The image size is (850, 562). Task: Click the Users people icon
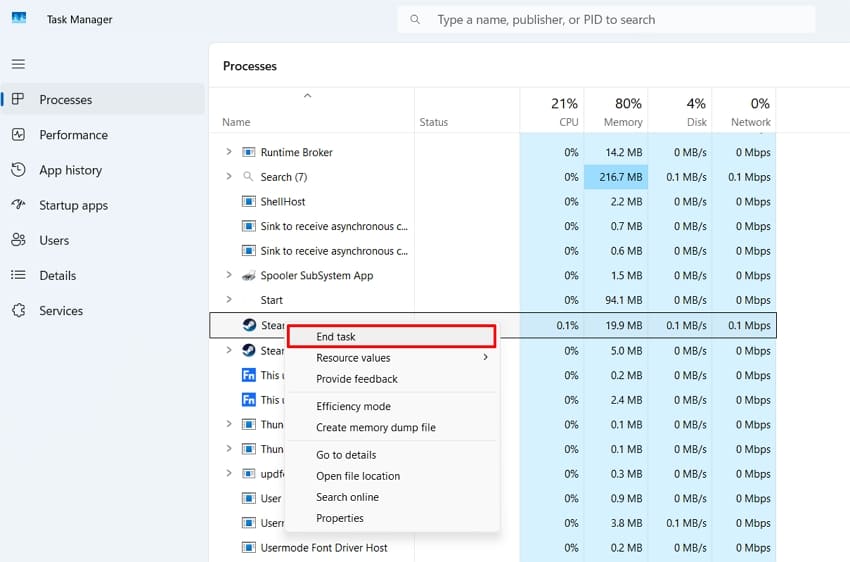click(x=18, y=240)
